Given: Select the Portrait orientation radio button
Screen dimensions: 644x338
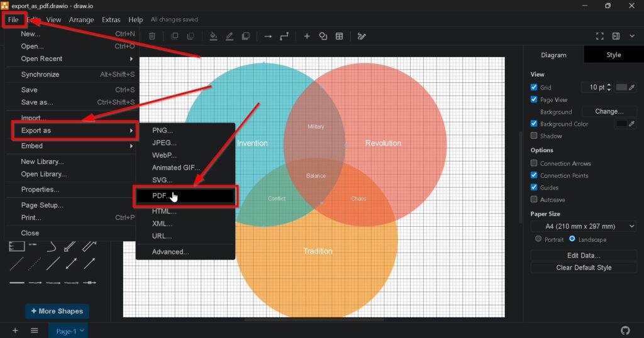Looking at the screenshot, I should 538,239.
